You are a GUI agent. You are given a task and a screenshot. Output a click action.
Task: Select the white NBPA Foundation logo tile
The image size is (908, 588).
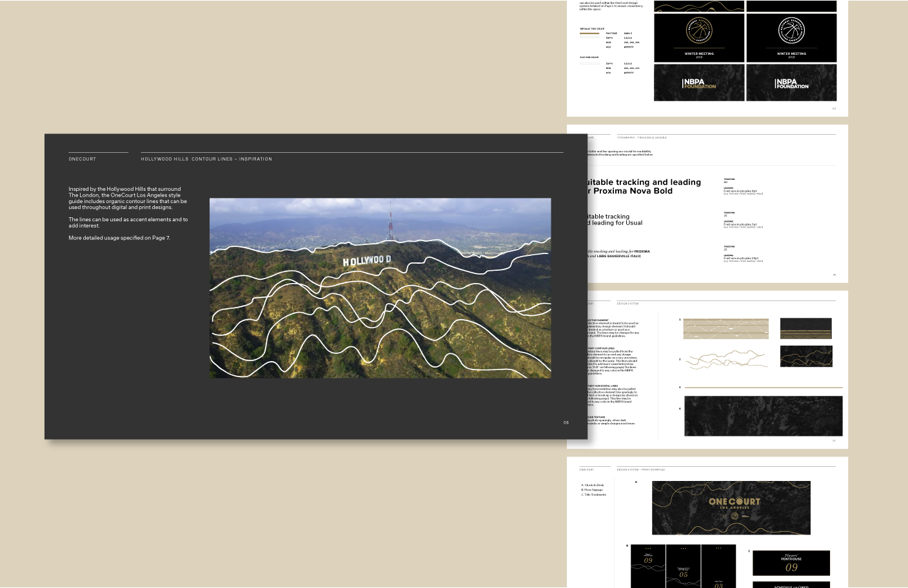click(791, 83)
